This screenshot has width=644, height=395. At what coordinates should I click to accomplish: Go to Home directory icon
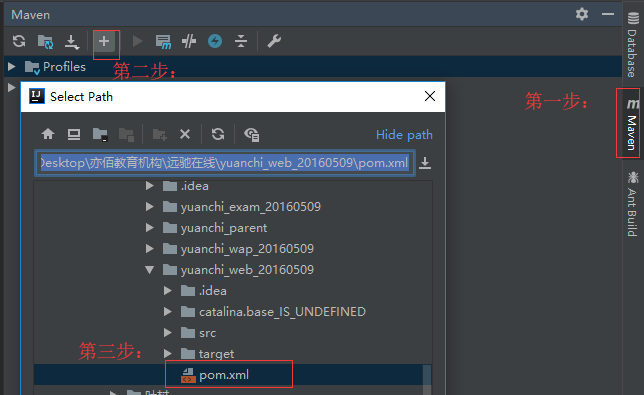pos(48,134)
